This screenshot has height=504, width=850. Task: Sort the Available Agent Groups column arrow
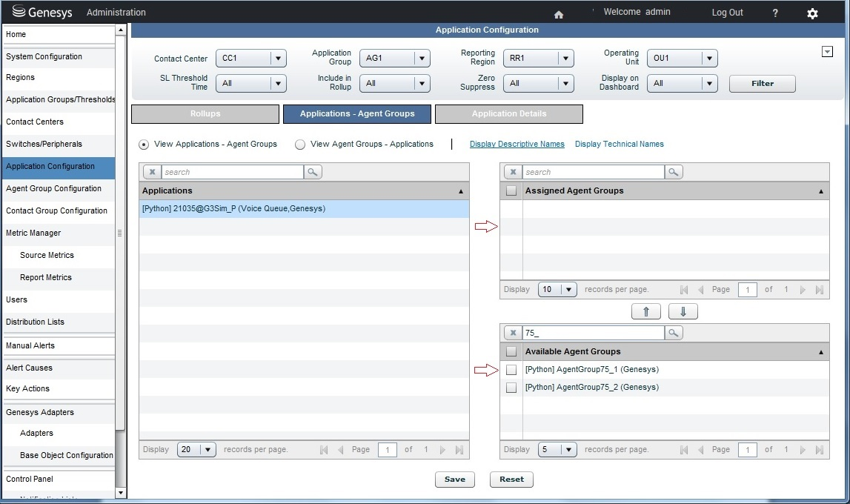coord(820,352)
